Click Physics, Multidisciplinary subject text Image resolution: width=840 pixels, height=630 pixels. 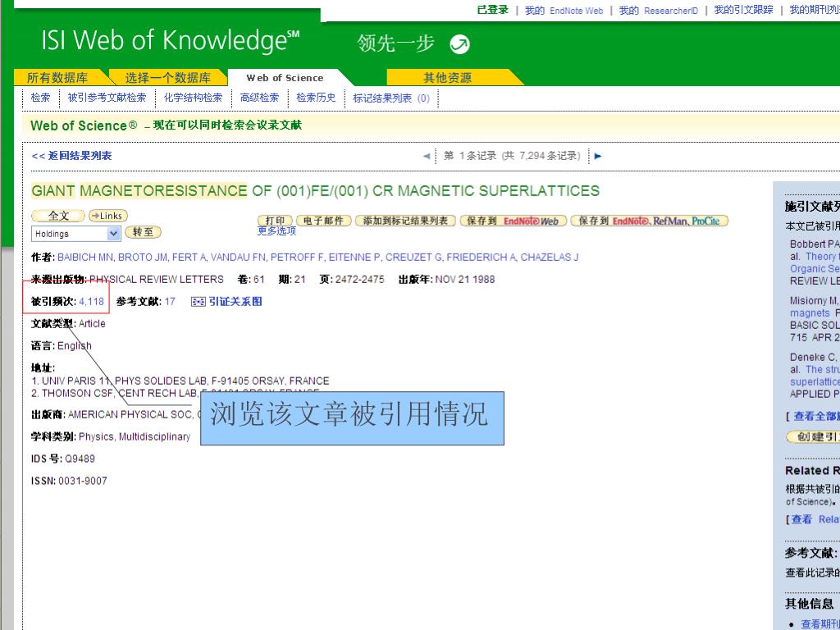pos(135,436)
